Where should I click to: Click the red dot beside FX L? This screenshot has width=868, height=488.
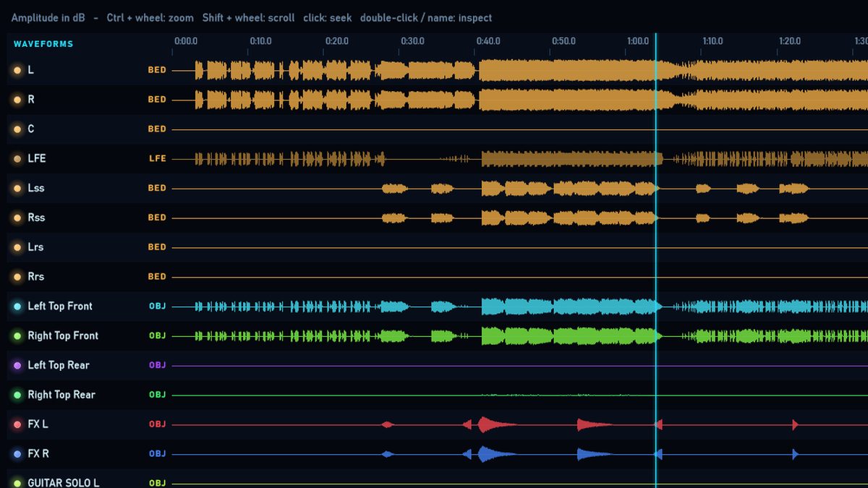click(x=17, y=425)
